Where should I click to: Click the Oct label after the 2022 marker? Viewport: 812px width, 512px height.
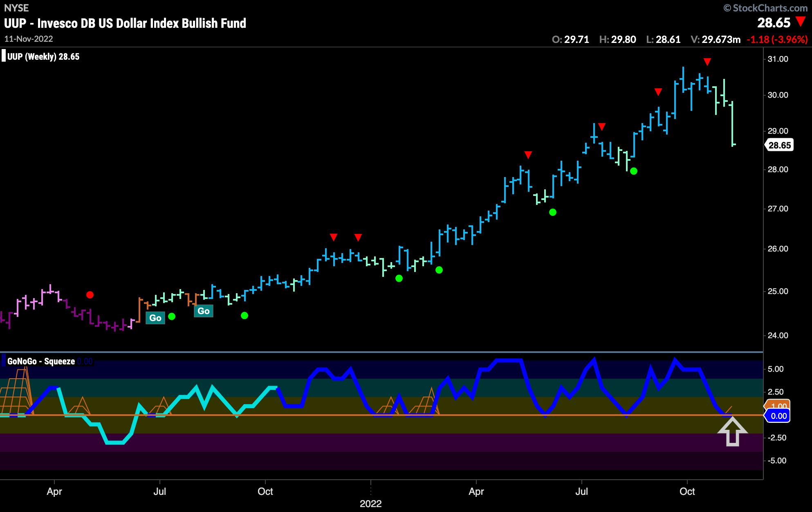coord(687,492)
